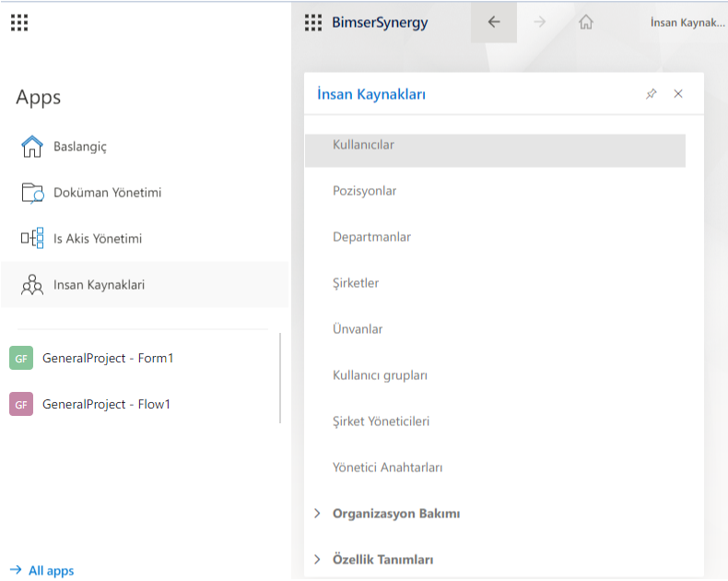Open Doküman Yönetimi app

(107, 193)
